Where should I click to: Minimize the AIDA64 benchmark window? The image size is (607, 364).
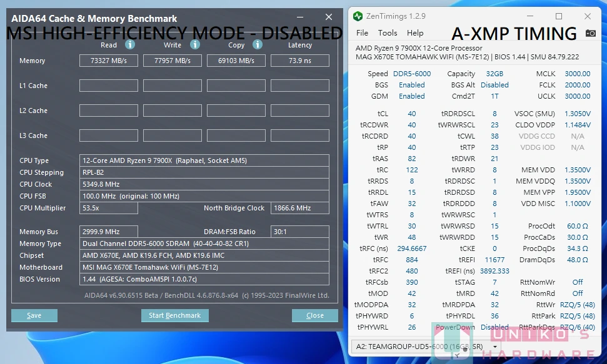click(x=300, y=17)
